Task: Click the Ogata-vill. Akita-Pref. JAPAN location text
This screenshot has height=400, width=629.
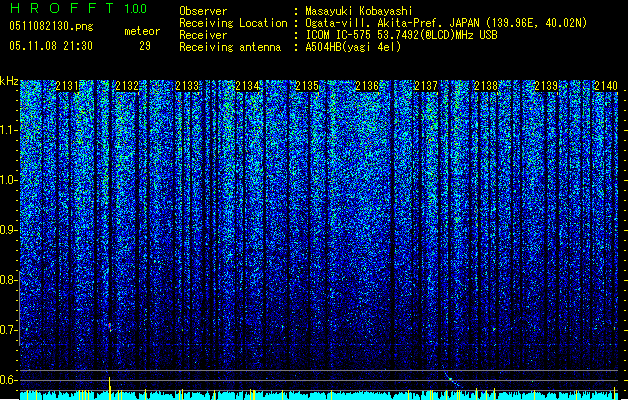Action: click(446, 23)
